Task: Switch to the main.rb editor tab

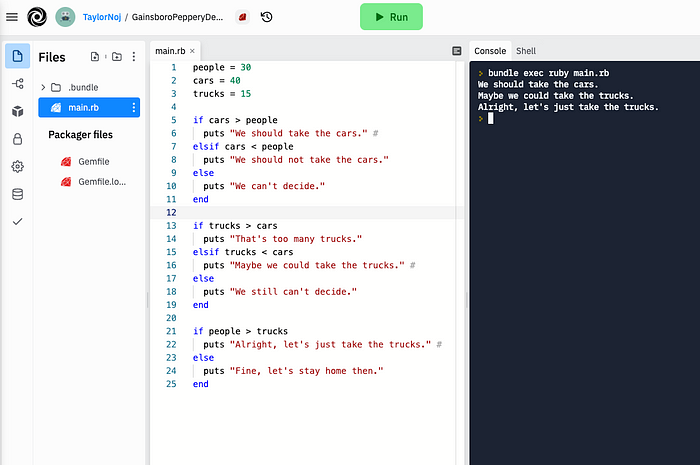Action: tap(170, 51)
